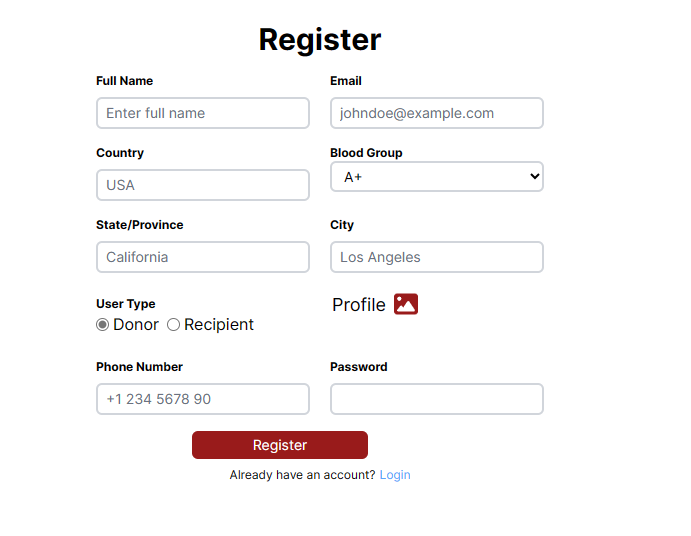Open the Blood Group dropdown
The width and height of the screenshot is (691, 536).
(436, 177)
